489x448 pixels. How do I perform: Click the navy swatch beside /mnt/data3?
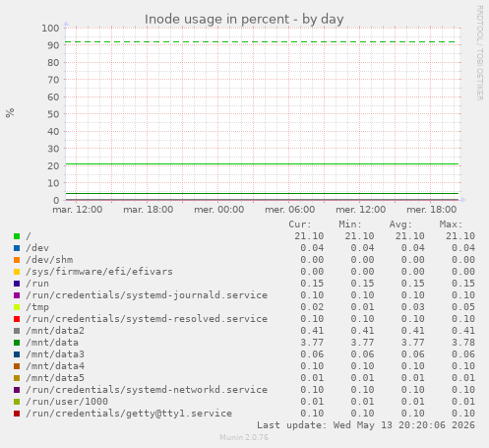[17, 354]
